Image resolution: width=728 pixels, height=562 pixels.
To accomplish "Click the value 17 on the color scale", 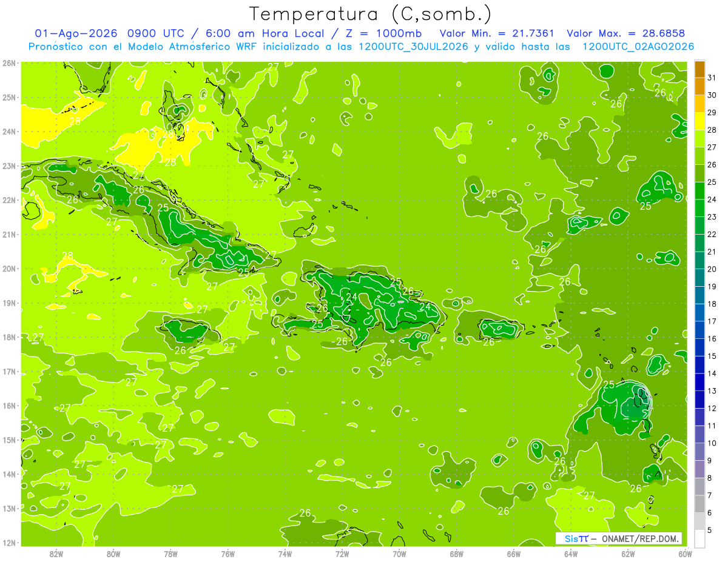I will point(712,321).
